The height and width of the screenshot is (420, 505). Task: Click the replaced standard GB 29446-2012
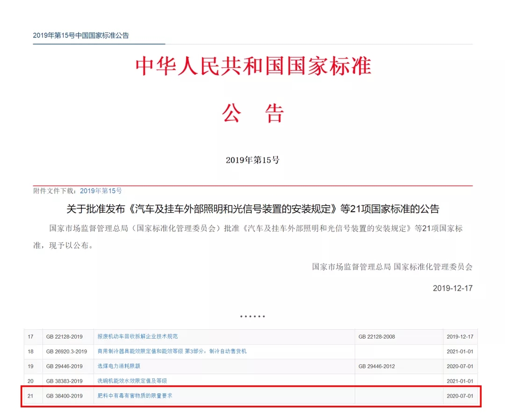point(376,366)
